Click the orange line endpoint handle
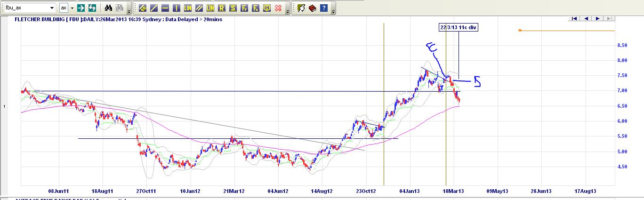 (x=520, y=31)
